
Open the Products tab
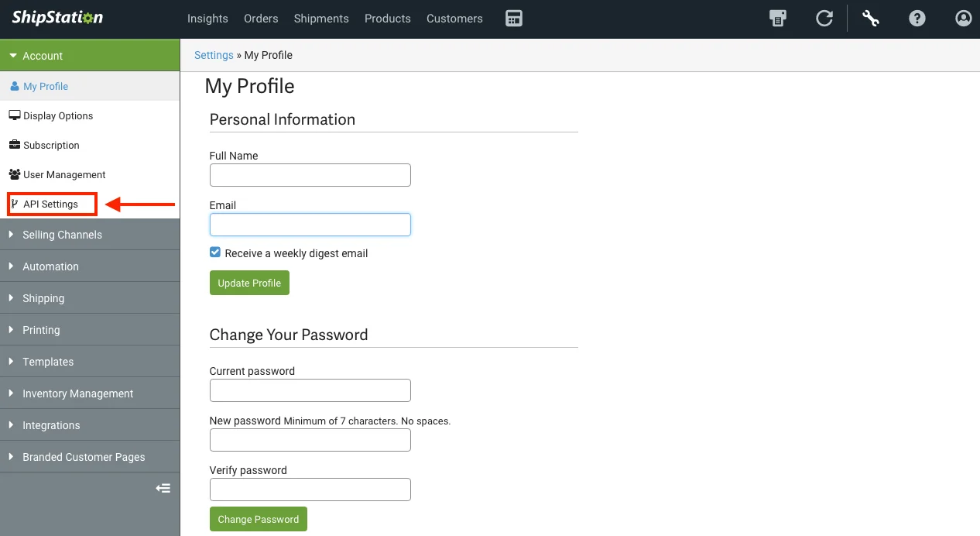(x=388, y=19)
